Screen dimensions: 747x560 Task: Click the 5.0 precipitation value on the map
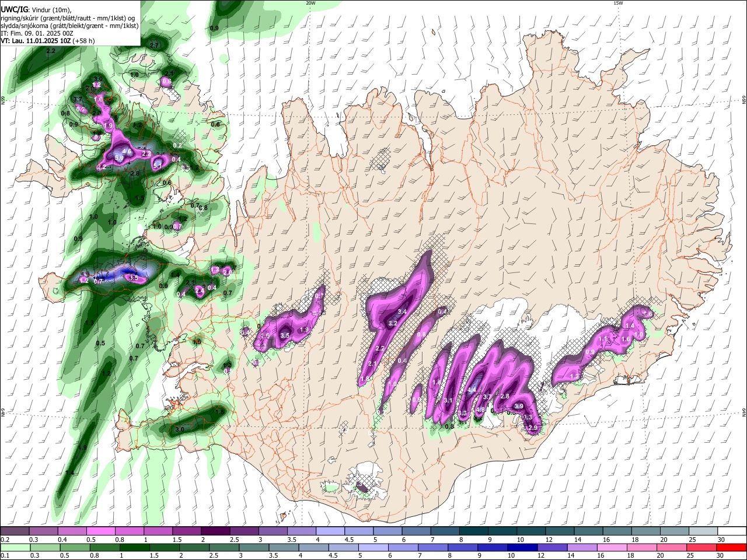(x=118, y=158)
